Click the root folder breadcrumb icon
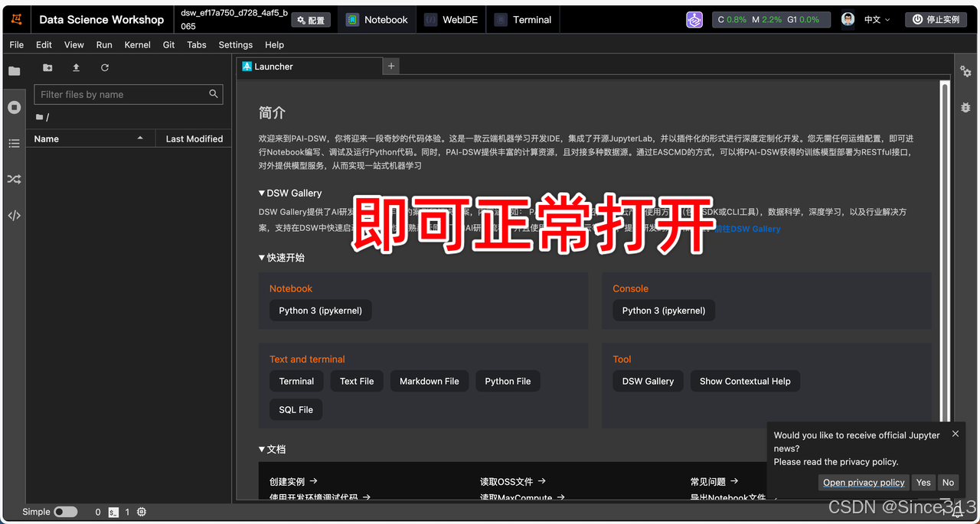Image resolution: width=980 pixels, height=524 pixels. pyautogui.click(x=40, y=117)
